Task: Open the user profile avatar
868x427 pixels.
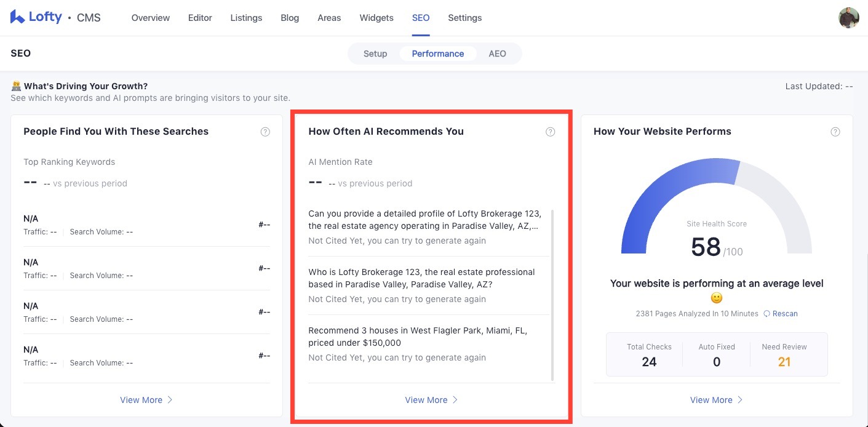Action: (x=848, y=18)
